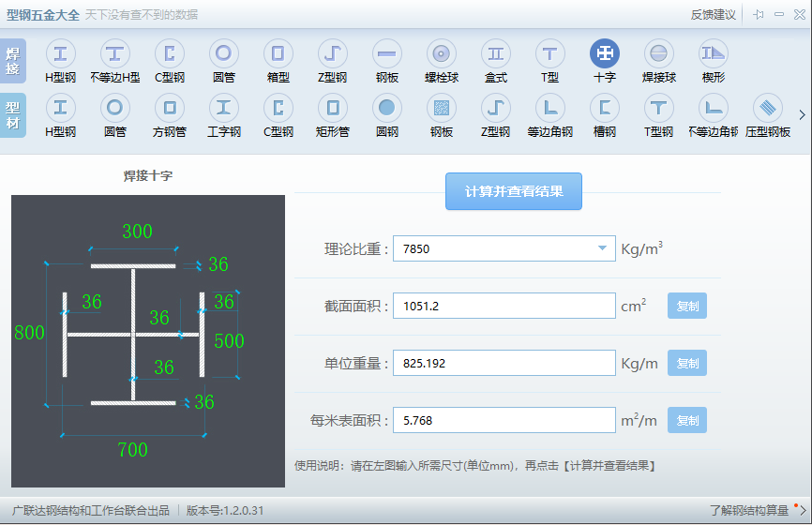
Task: Open 了解钢结构算量 link
Action: click(749, 511)
